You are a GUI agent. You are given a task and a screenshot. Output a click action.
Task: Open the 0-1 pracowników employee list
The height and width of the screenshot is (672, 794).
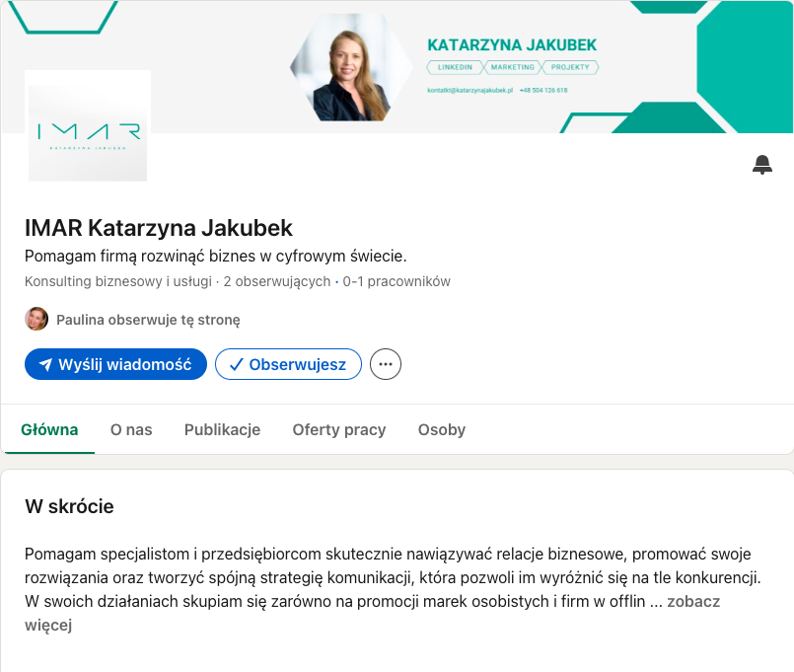coord(397,281)
